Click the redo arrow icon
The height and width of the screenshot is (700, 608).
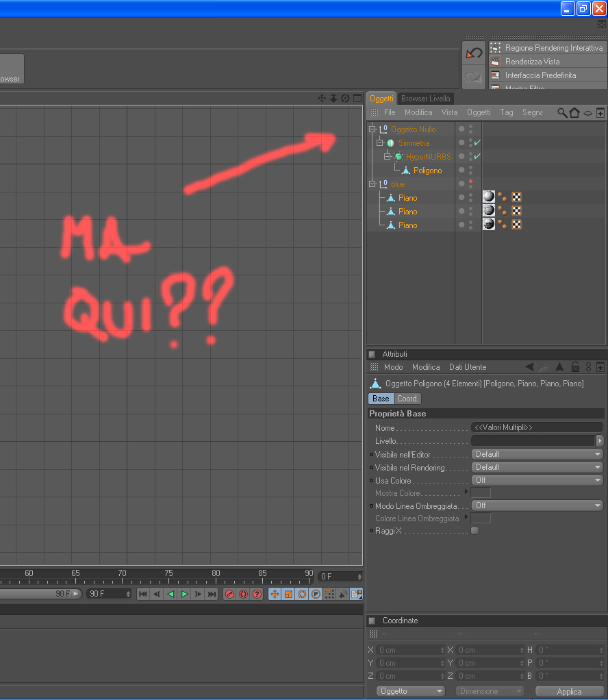pos(474,77)
